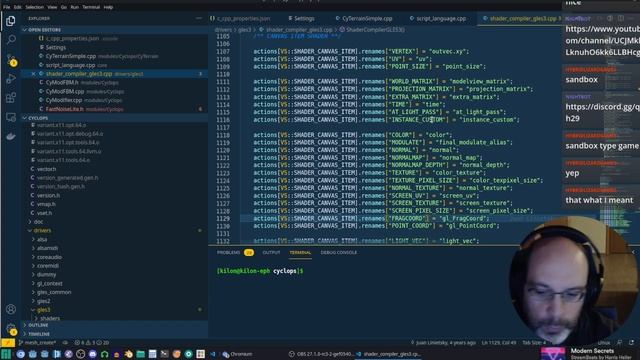
Task: Click the OBS 27 taskbar entry
Action: (x=322, y=354)
